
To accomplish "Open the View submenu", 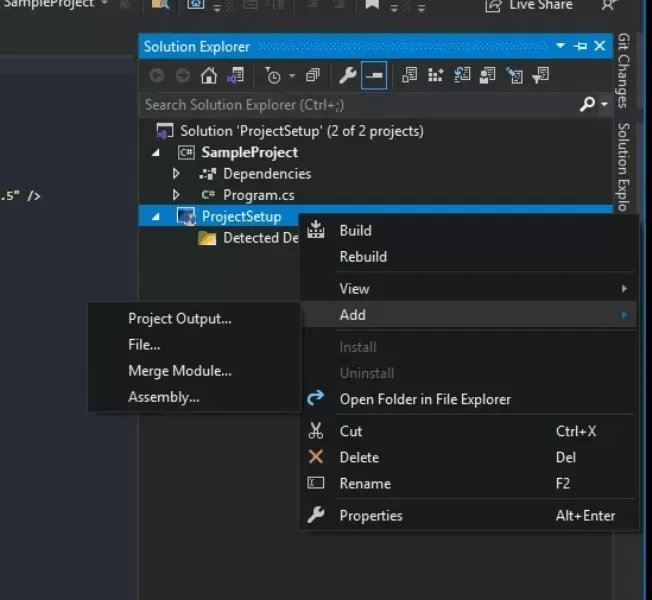I will (x=469, y=289).
